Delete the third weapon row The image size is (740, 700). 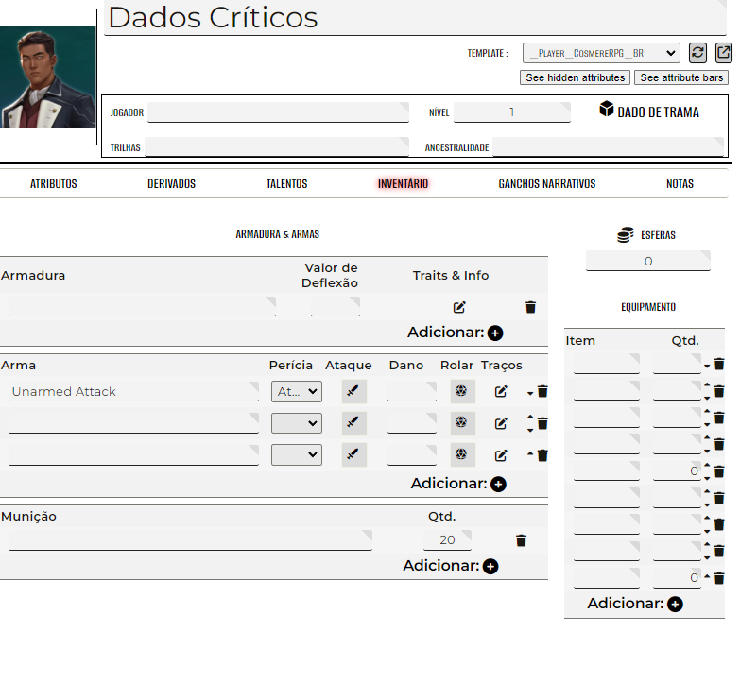pos(542,455)
